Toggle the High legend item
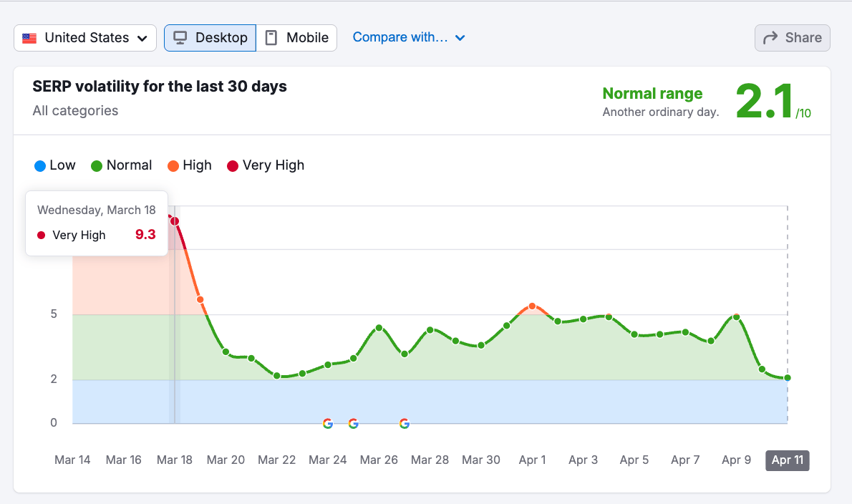This screenshot has width=852, height=504. pos(190,165)
